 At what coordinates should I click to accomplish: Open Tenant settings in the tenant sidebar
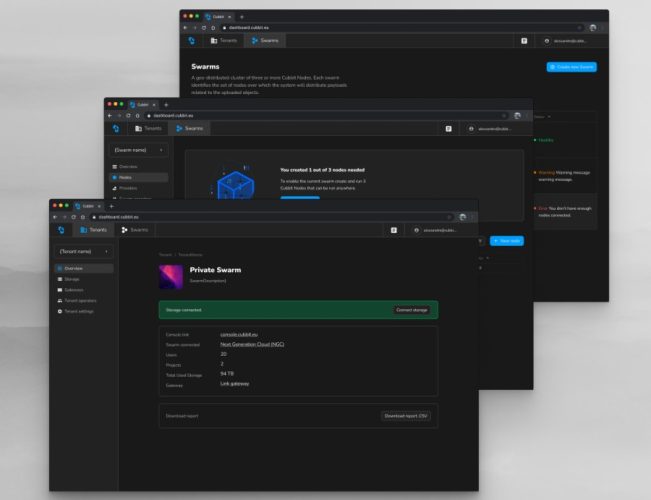tap(76, 311)
